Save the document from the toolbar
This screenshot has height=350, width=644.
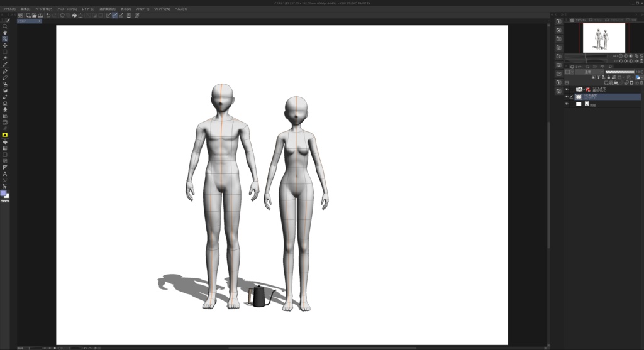tap(40, 15)
